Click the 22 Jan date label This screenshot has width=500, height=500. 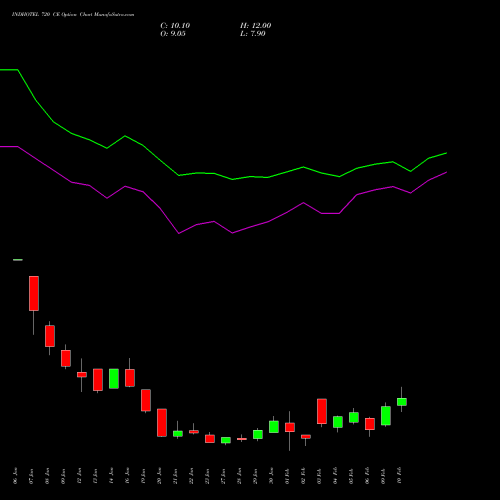click(x=191, y=476)
